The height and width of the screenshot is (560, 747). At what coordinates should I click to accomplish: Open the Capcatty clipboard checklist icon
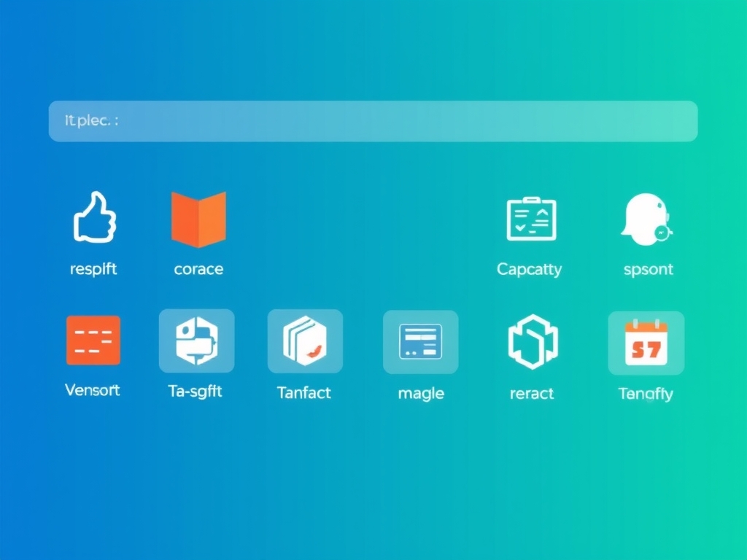[x=531, y=219]
